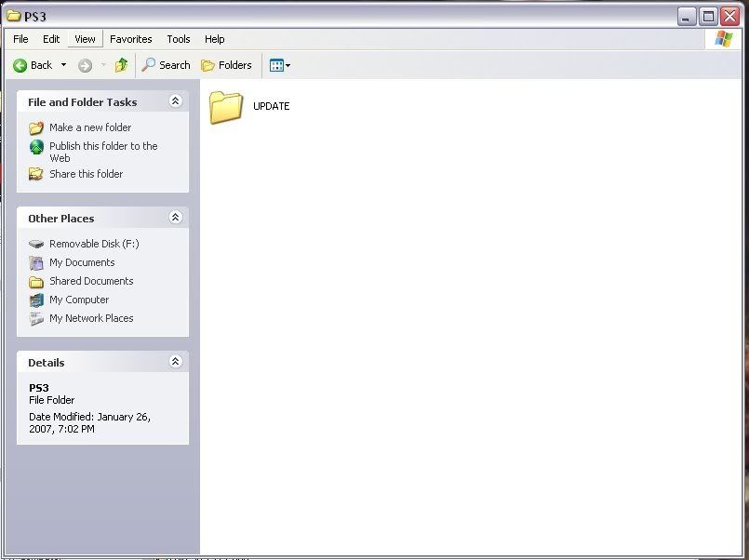Go to My Network Places link

coord(91,318)
